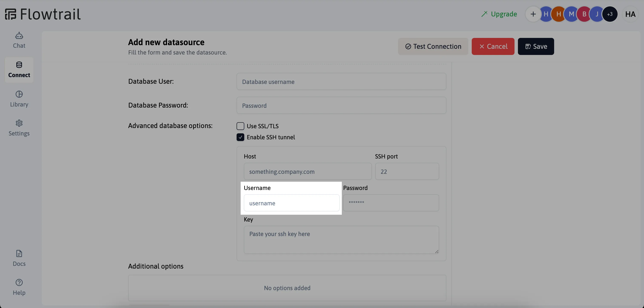Click the 'Use SSL/TLS' label text

[x=263, y=126]
